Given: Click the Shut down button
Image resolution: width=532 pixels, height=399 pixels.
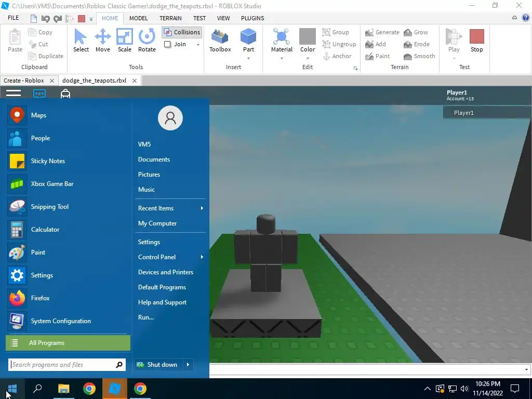Looking at the screenshot, I should pyautogui.click(x=158, y=364).
